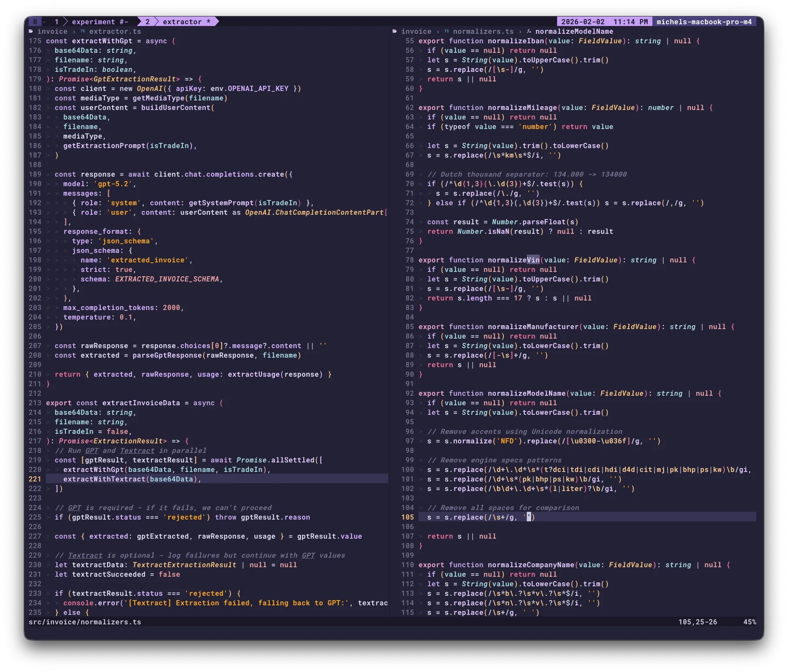Click 'normalizeManufacturer' on line 85
Screen dimensions: 788x672
tap(533, 326)
